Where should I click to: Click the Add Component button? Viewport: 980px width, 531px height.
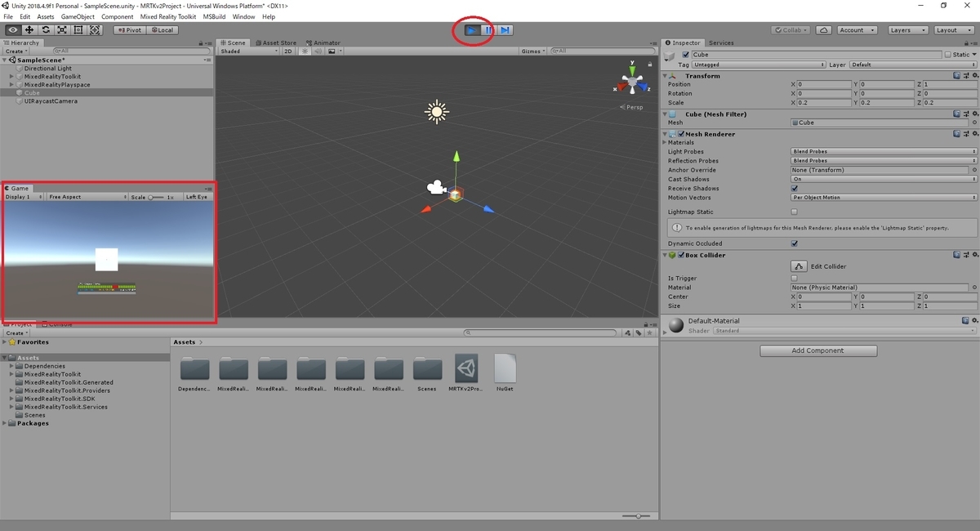(x=818, y=350)
